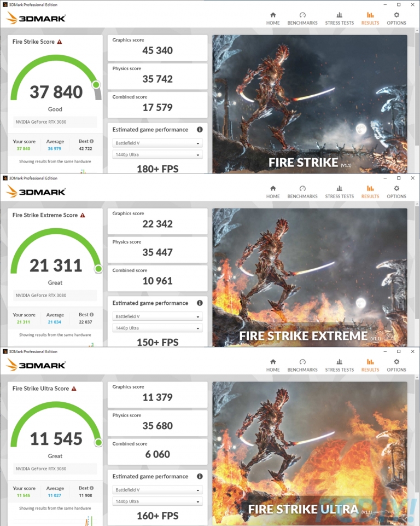The height and width of the screenshot is (526, 420).
Task: Click the warning icon beside Fire Strike Ultra Score
Action: point(74,389)
